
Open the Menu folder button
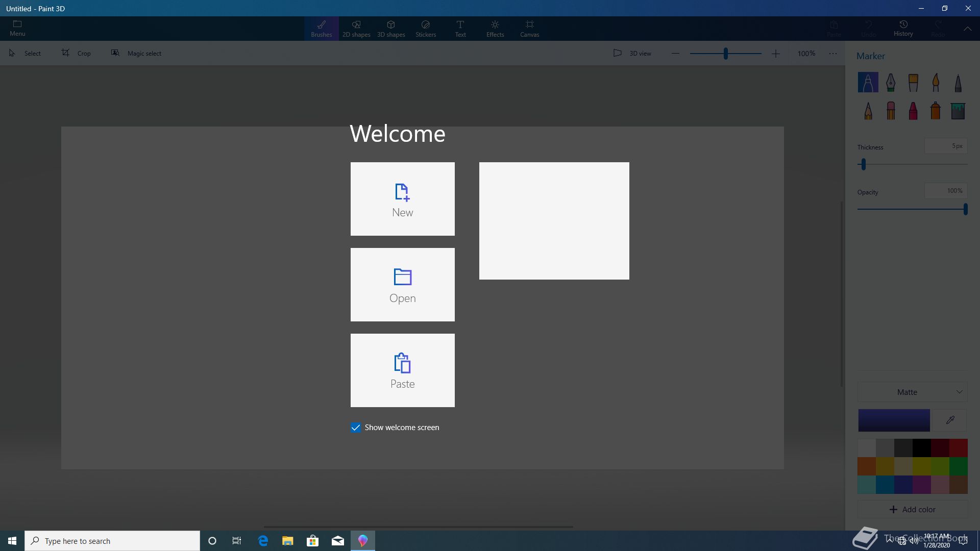17,29
